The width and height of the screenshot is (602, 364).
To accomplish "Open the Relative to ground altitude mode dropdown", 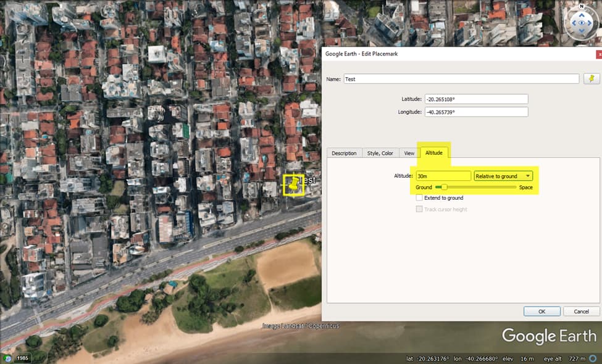I will click(x=503, y=176).
